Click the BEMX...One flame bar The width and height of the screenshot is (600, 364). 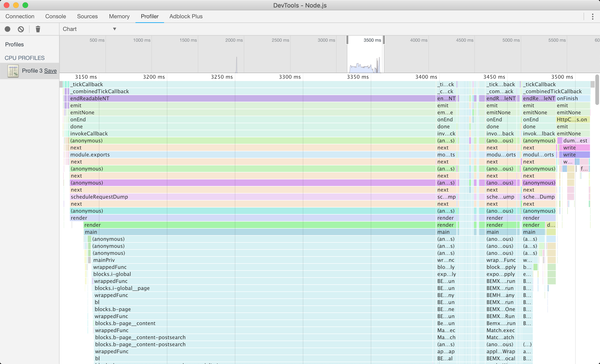pyautogui.click(x=501, y=309)
